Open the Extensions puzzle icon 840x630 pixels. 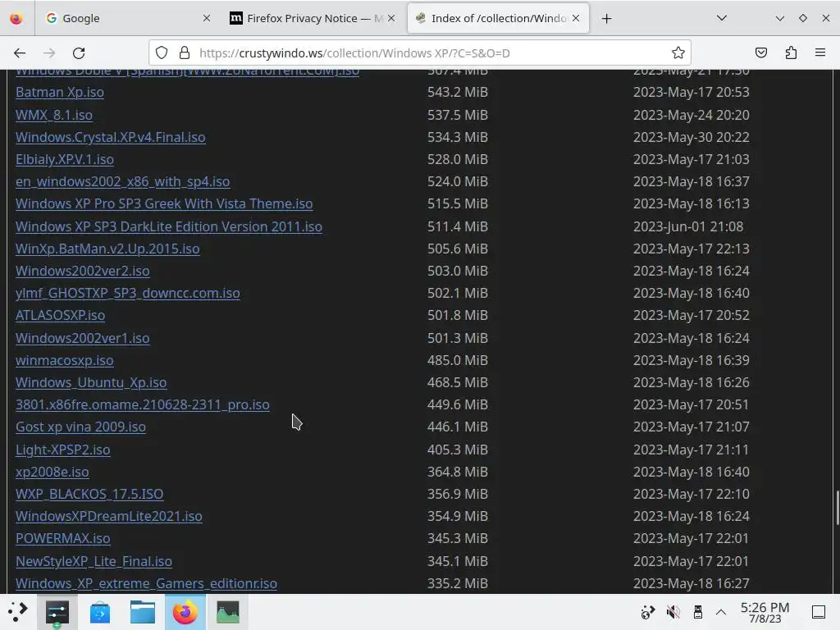[x=791, y=52]
